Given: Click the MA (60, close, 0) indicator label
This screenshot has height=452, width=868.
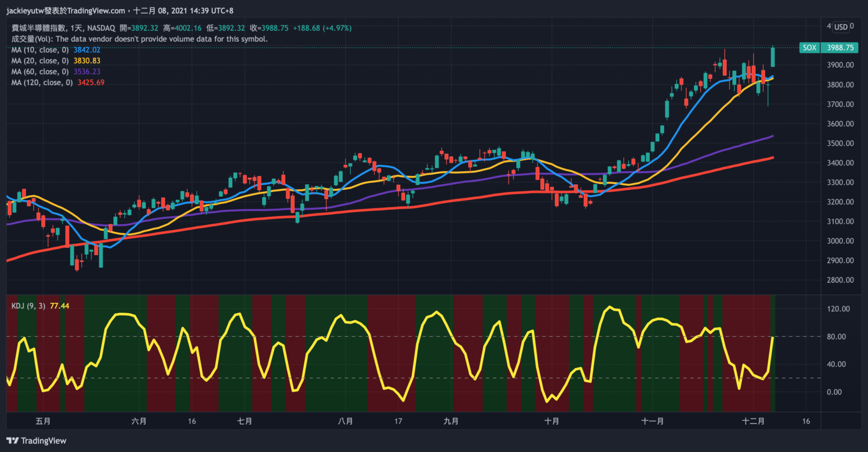Looking at the screenshot, I should 40,72.
